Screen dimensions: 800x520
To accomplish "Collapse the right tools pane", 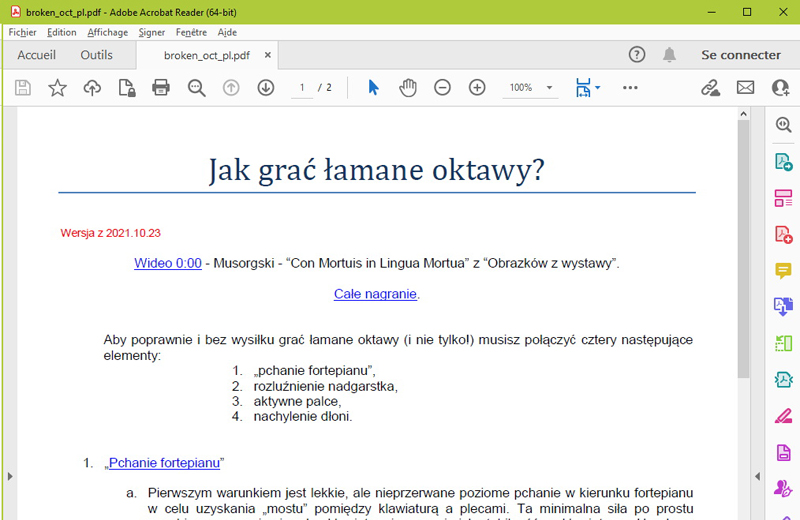I will point(759,476).
